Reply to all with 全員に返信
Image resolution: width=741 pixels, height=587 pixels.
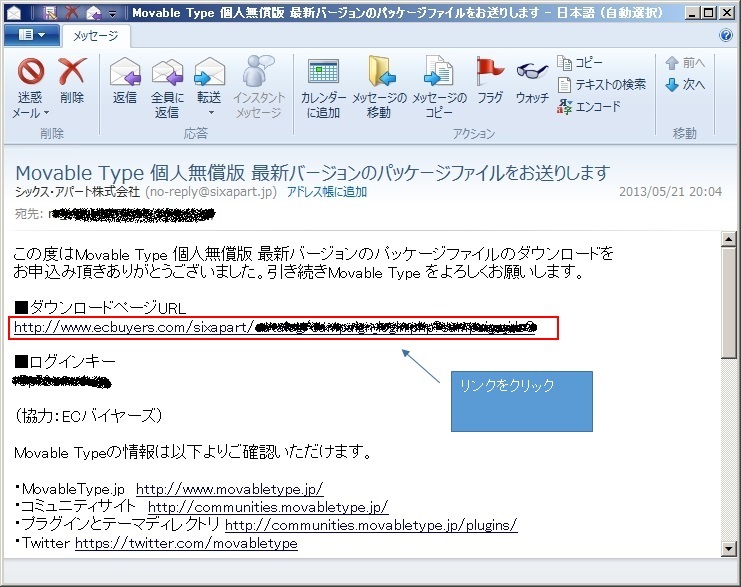[167, 88]
